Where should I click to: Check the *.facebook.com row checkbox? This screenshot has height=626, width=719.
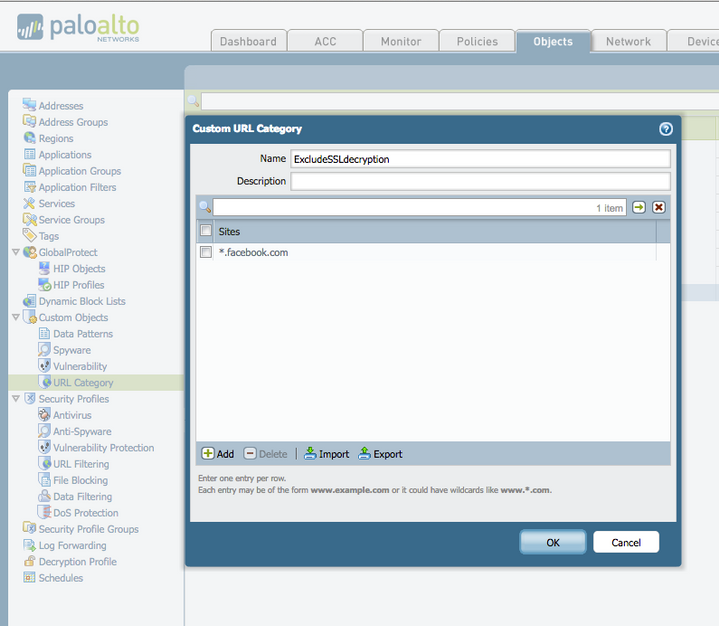(206, 252)
